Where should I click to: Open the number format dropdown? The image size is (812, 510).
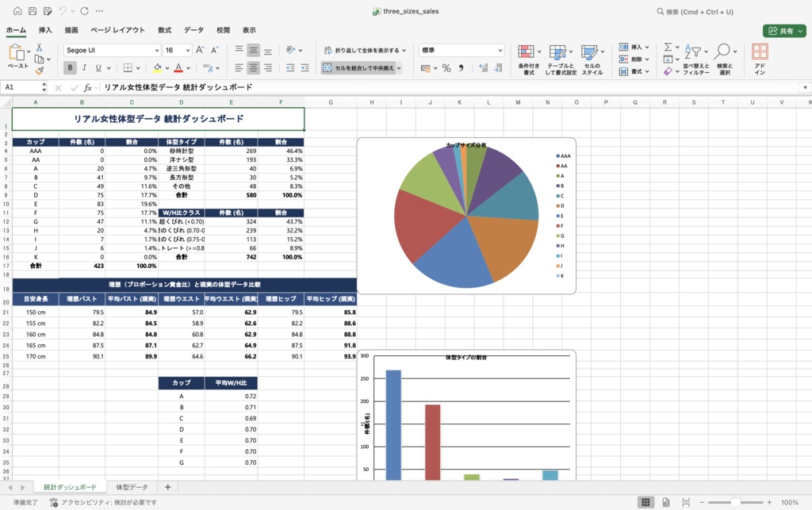(x=500, y=50)
